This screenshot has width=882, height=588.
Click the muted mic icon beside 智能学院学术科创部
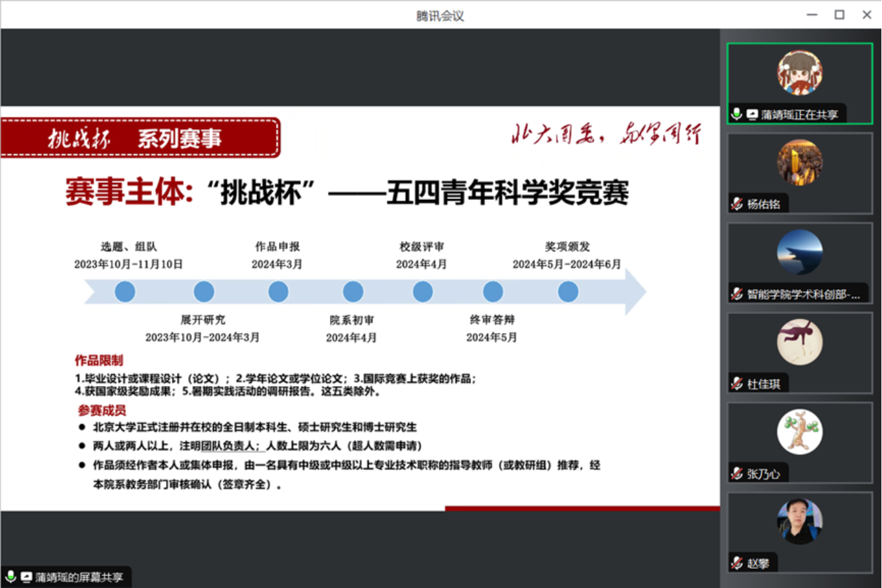click(x=736, y=294)
